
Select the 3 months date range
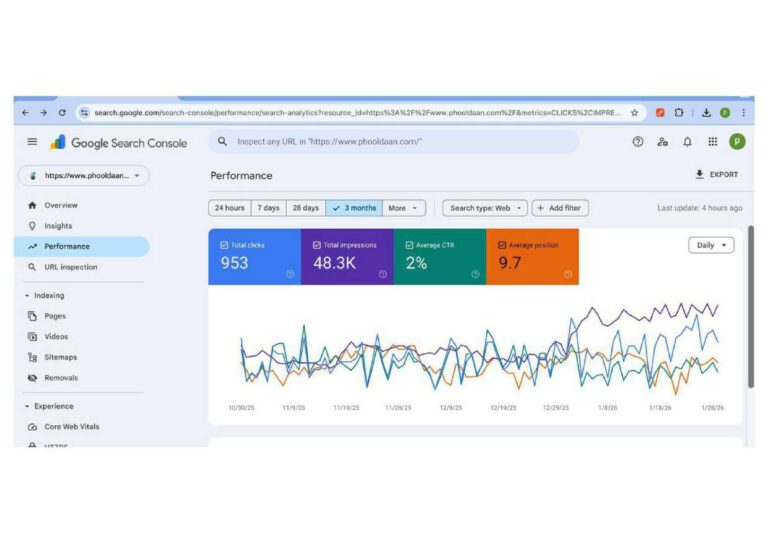354,208
